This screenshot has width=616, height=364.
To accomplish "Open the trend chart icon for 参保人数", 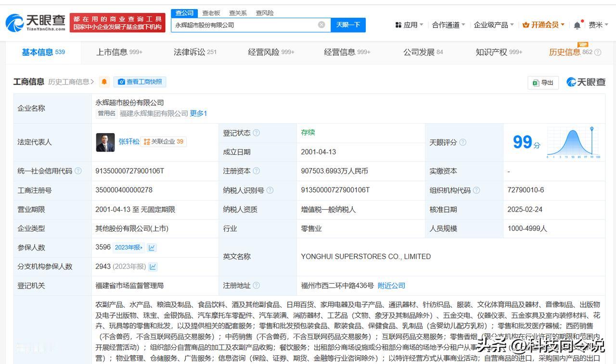I will pyautogui.click(x=152, y=248).
